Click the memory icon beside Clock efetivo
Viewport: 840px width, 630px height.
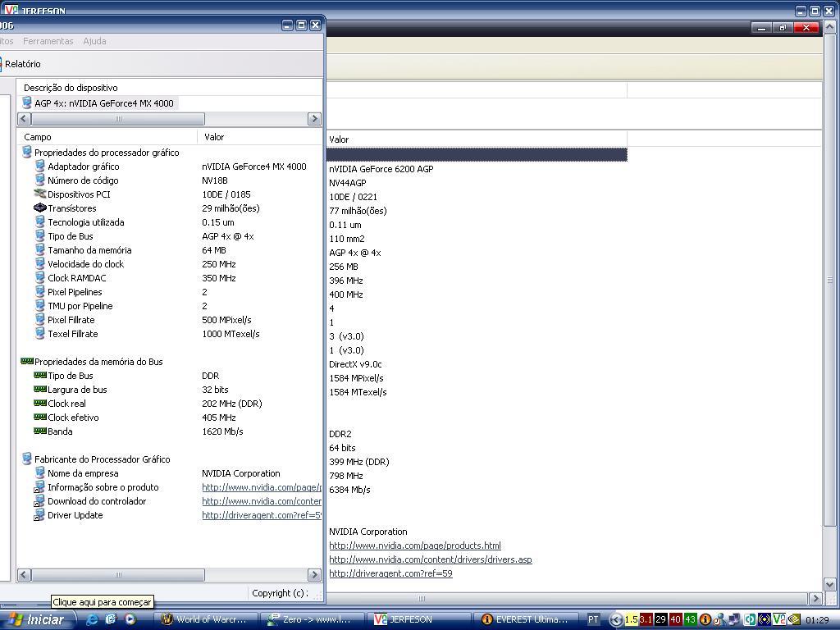(39, 418)
